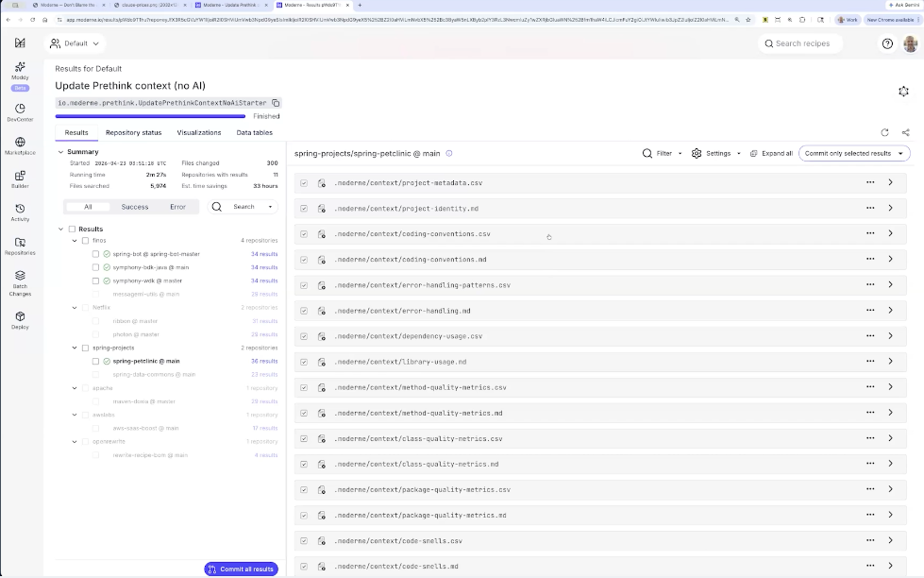
Task: Toggle checkbox for project-metadata.csv
Action: pyautogui.click(x=304, y=183)
